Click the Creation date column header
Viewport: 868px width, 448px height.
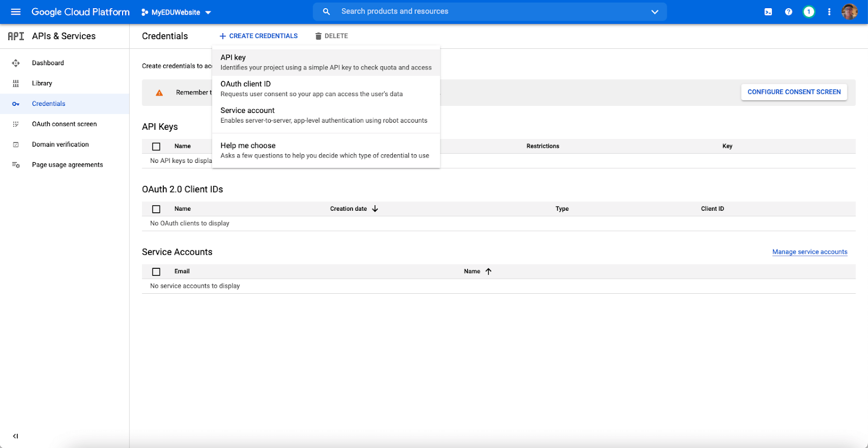click(x=348, y=209)
